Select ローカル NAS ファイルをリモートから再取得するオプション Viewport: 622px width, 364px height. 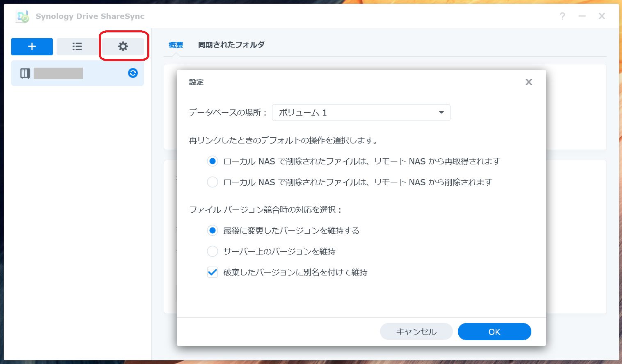[x=212, y=161]
